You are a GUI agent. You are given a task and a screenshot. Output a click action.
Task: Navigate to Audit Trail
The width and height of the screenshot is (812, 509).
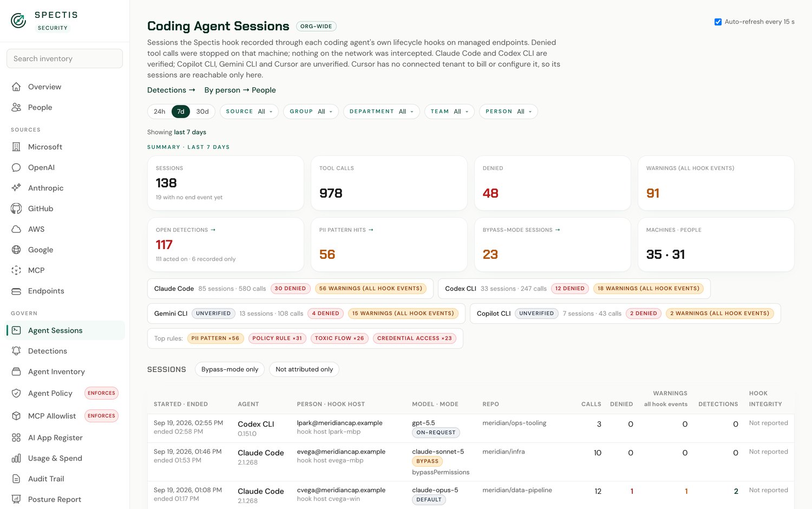coord(65,479)
